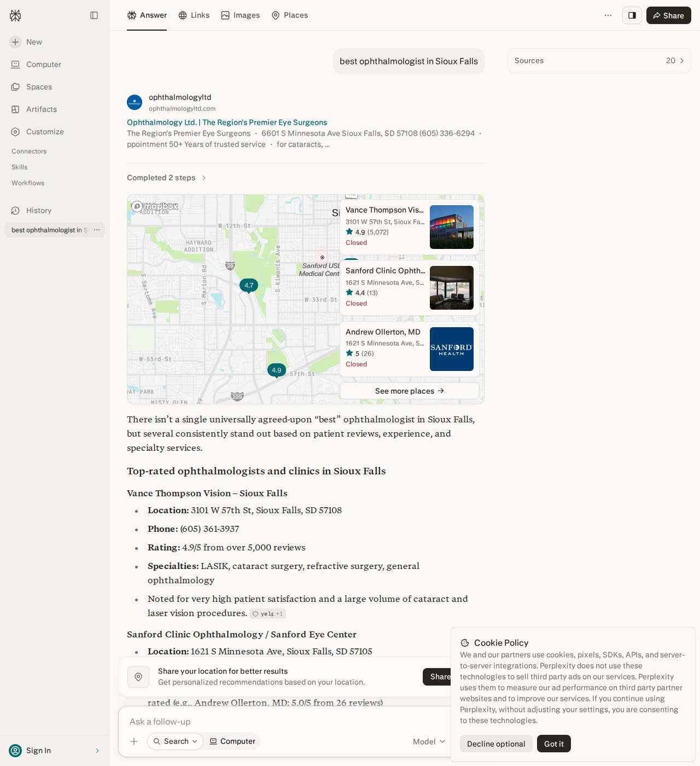Click the Ask a follow-up input field

284,722
